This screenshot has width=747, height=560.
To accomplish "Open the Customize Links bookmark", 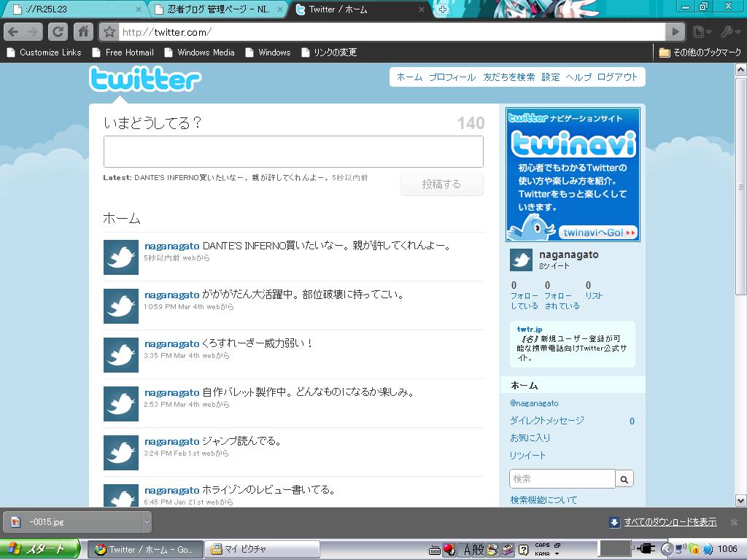I will [43, 52].
